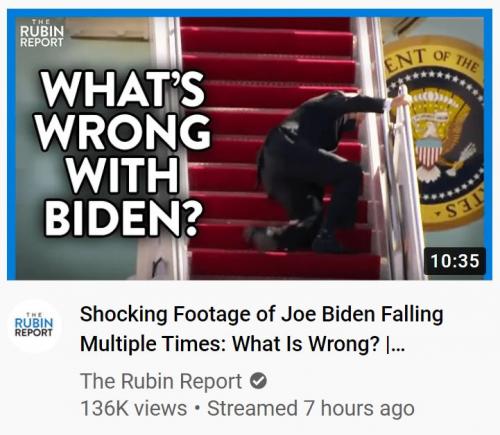Click the verified checkmark badge
This screenshot has width=500, height=435.
point(258,381)
